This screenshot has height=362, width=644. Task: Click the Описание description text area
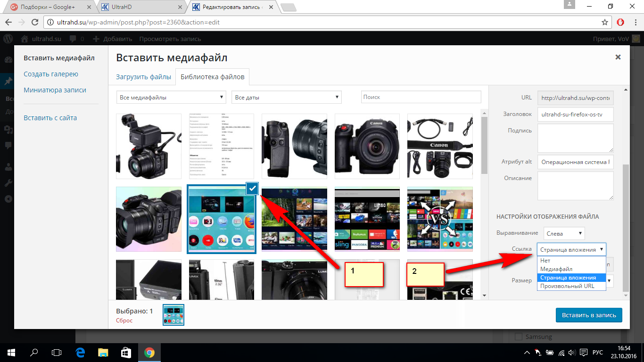pos(575,186)
